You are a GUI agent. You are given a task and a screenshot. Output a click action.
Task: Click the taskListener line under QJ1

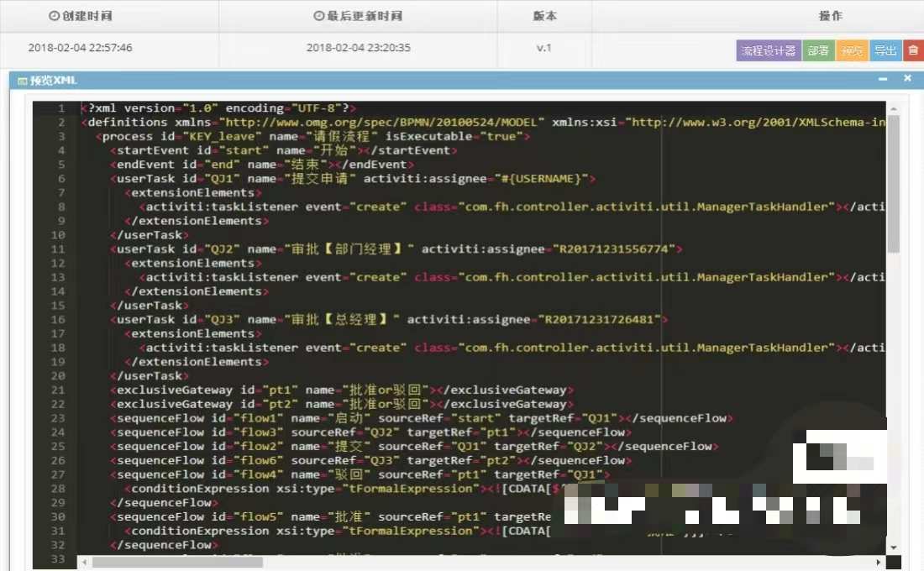(512, 207)
